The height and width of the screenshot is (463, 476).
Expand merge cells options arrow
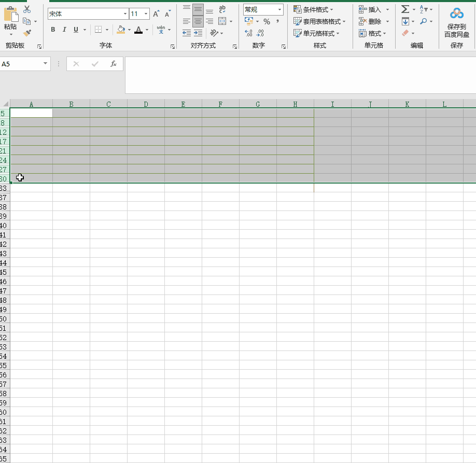click(231, 21)
